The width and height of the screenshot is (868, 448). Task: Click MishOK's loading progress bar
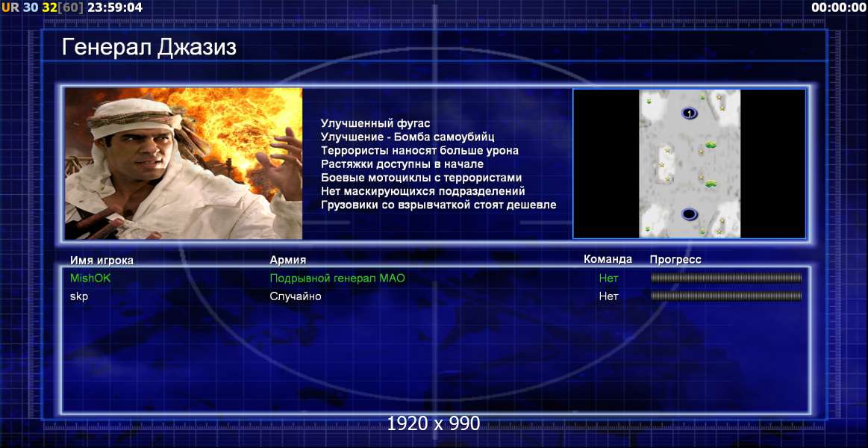coord(726,278)
